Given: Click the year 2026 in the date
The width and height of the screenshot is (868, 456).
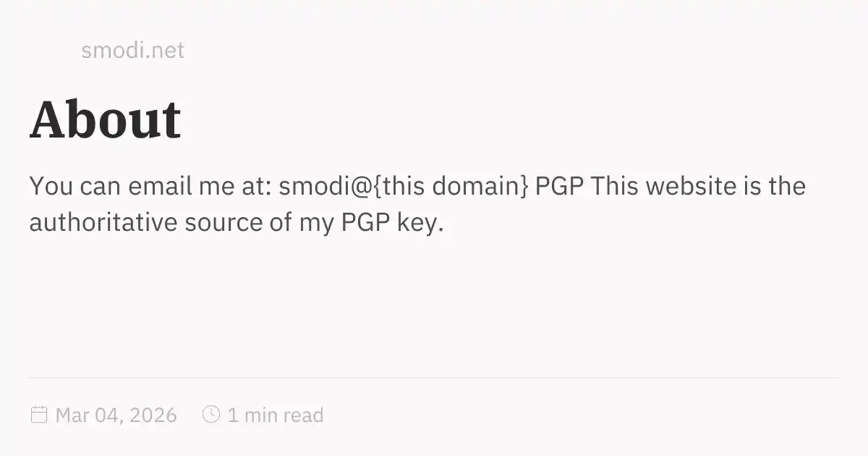Looking at the screenshot, I should 152,415.
